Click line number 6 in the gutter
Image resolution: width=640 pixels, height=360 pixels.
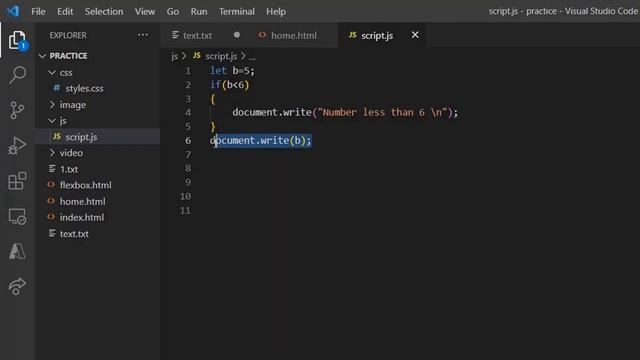(188, 140)
